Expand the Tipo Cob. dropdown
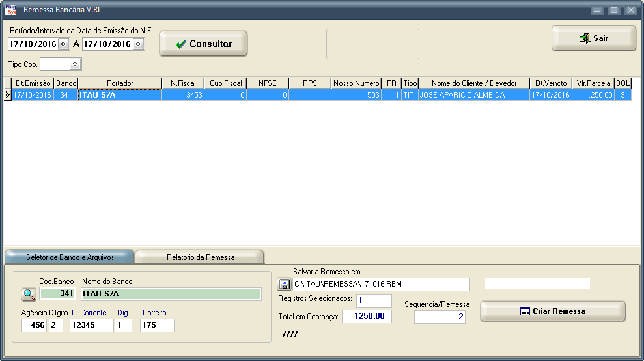Screen dimensions: 644x361 pos(74,64)
